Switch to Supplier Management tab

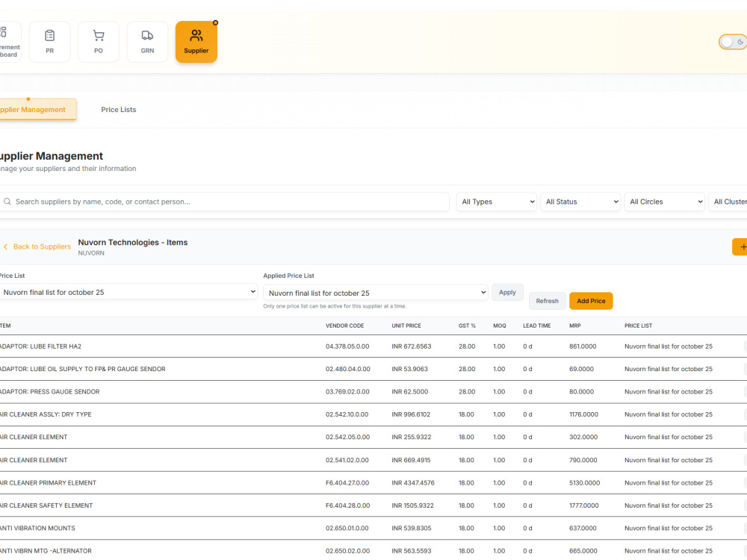tap(37, 110)
